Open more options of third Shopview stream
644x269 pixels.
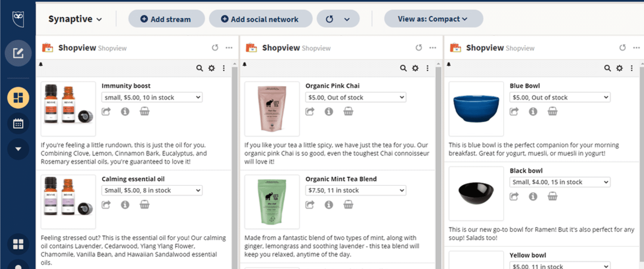coord(636,48)
